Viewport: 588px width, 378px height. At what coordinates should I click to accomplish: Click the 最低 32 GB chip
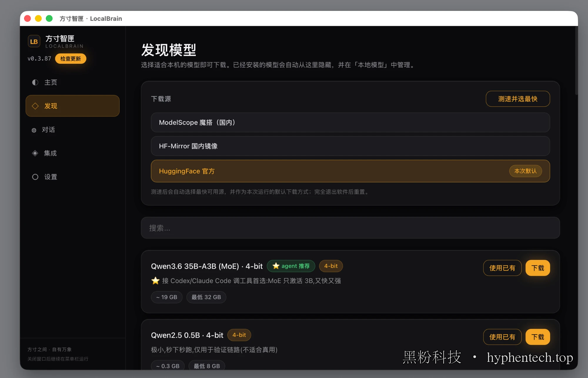206,297
